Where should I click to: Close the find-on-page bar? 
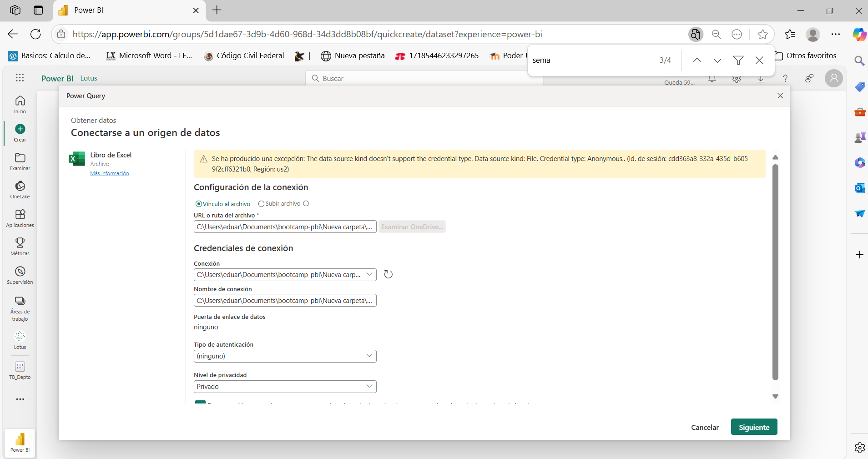tap(759, 60)
